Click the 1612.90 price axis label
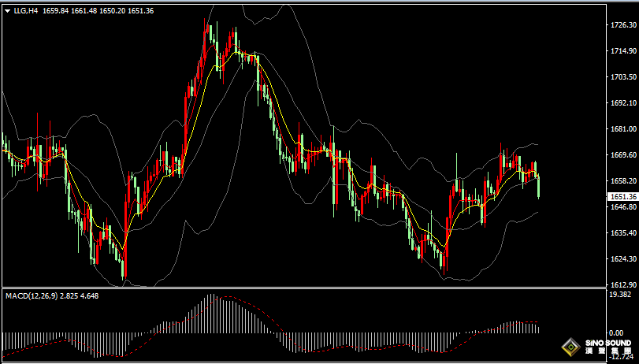The height and width of the screenshot is (364, 639). click(x=622, y=284)
